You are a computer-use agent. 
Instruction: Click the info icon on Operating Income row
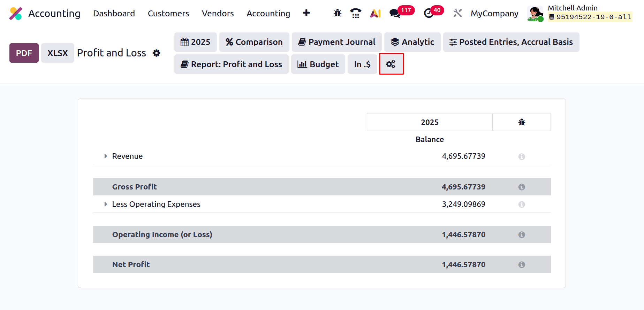(522, 235)
